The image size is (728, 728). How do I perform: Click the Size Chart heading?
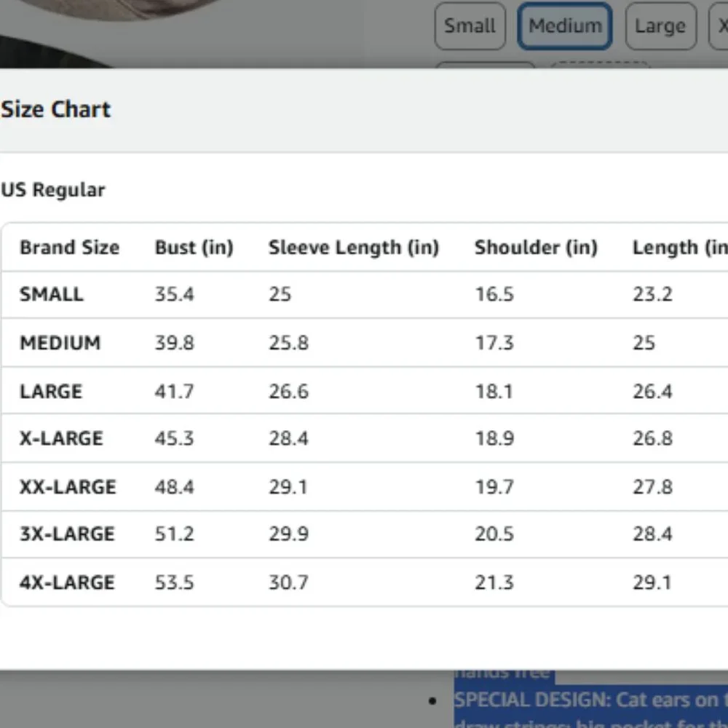pyautogui.click(x=56, y=110)
